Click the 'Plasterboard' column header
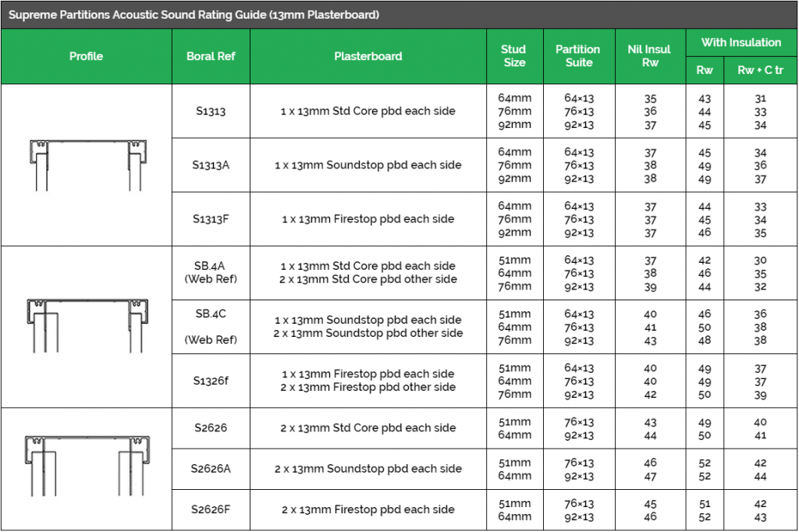This screenshot has height=532, width=799. point(368,56)
